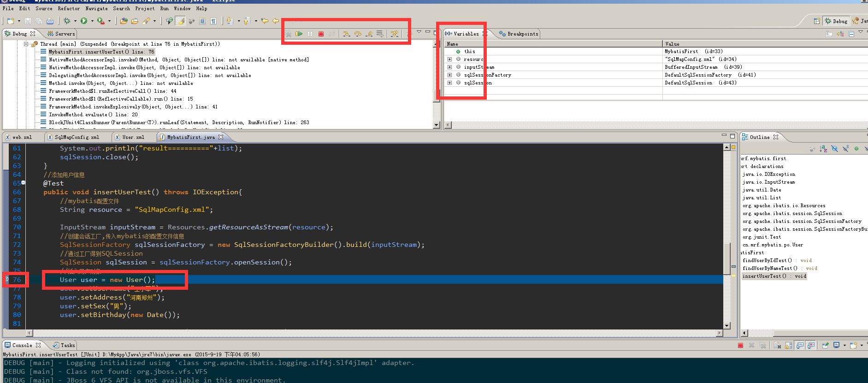Image resolution: width=868 pixels, height=383 pixels.
Task: Switch to Debug perspective button
Action: (x=836, y=21)
